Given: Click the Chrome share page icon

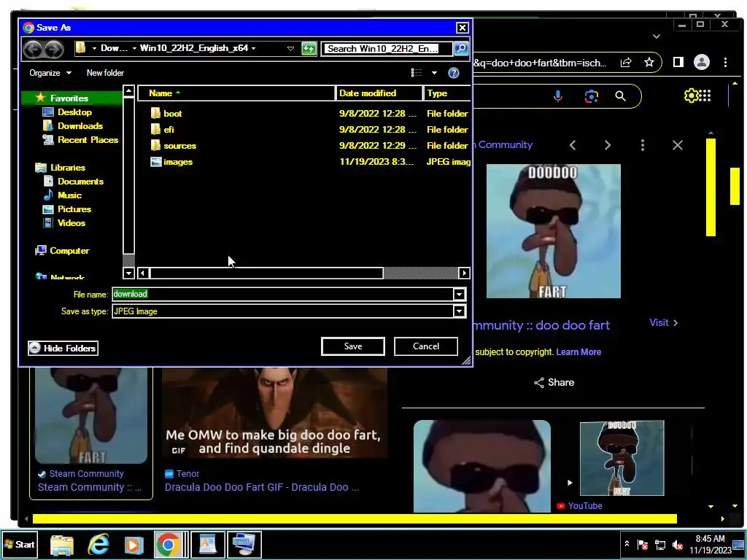Looking at the screenshot, I should tap(626, 63).
